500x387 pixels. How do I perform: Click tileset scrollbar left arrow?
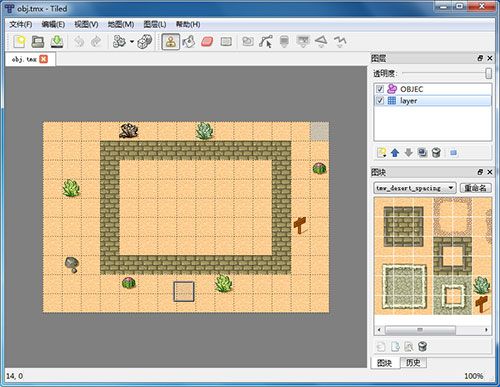[379, 330]
